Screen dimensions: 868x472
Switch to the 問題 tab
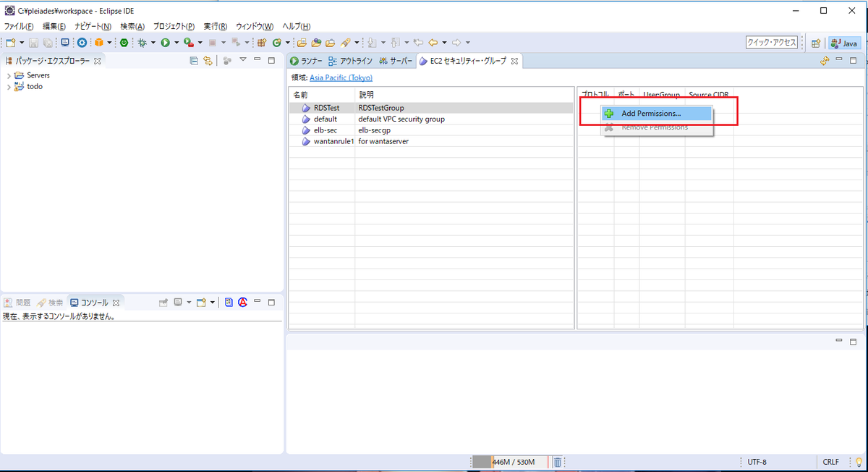click(17, 303)
